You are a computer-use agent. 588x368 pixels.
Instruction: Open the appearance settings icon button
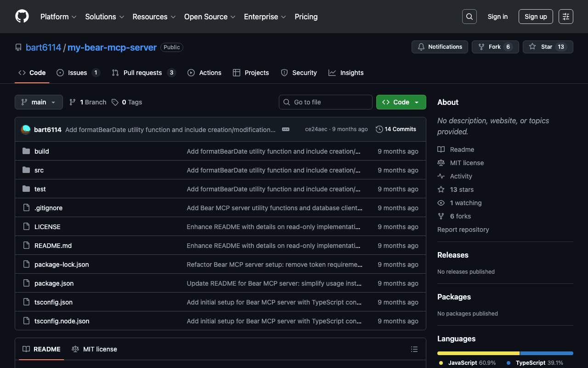point(565,17)
